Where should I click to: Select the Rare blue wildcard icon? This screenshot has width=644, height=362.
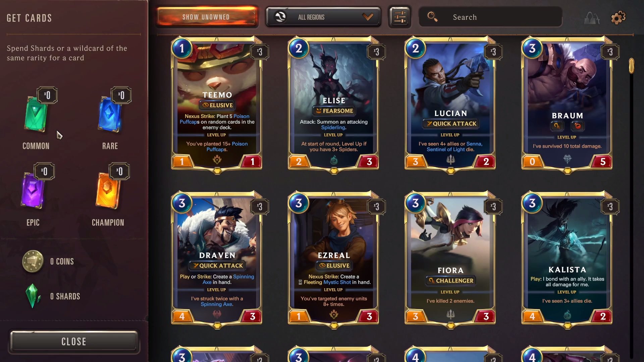[x=110, y=114]
